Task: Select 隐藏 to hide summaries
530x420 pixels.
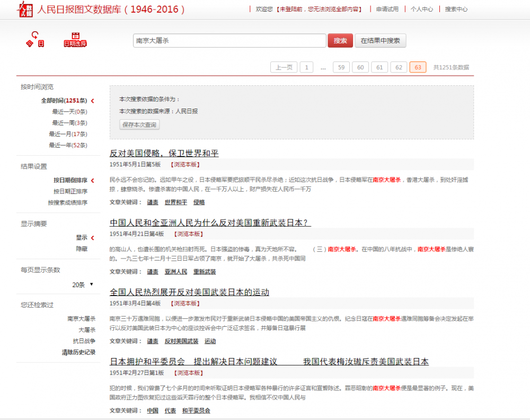Action: point(82,248)
